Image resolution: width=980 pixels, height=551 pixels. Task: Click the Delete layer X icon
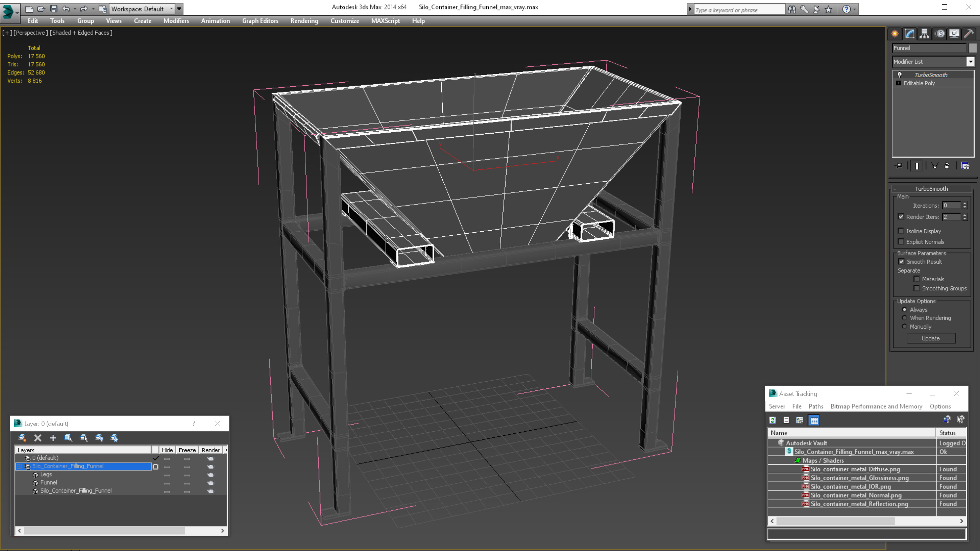click(x=38, y=438)
